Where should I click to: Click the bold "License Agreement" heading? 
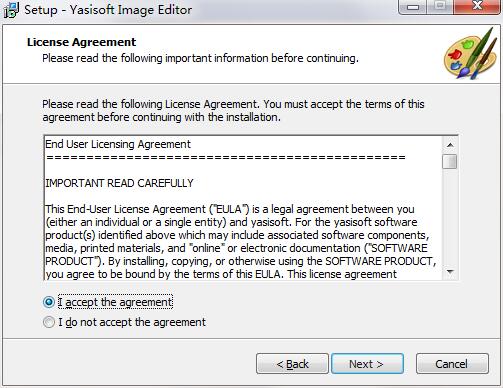tap(81, 42)
